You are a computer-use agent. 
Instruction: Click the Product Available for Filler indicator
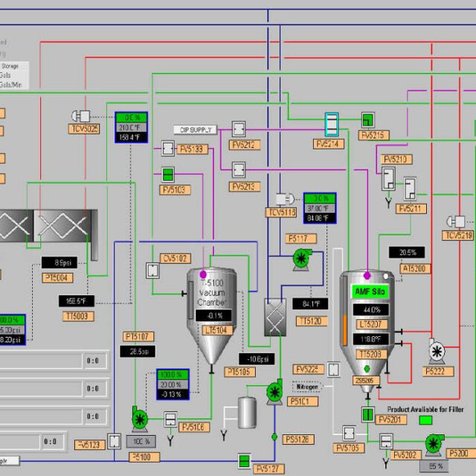(425, 421)
